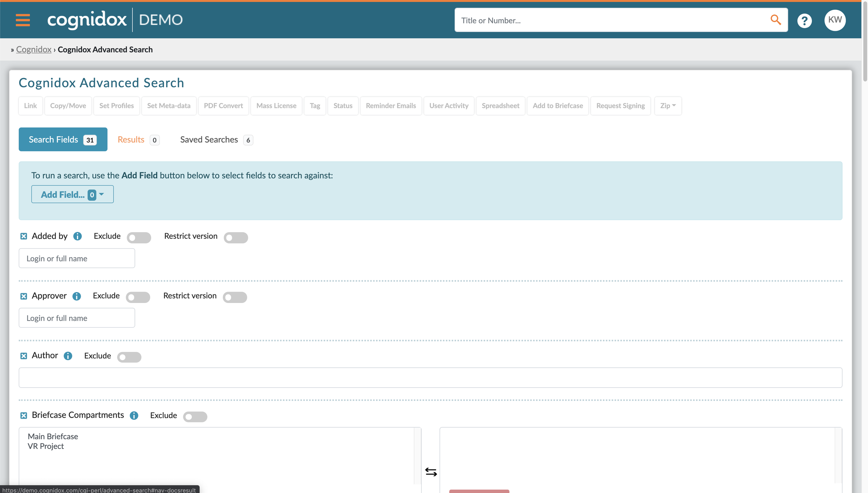Click the Briefcase Compartments swap arrows icon

[431, 472]
